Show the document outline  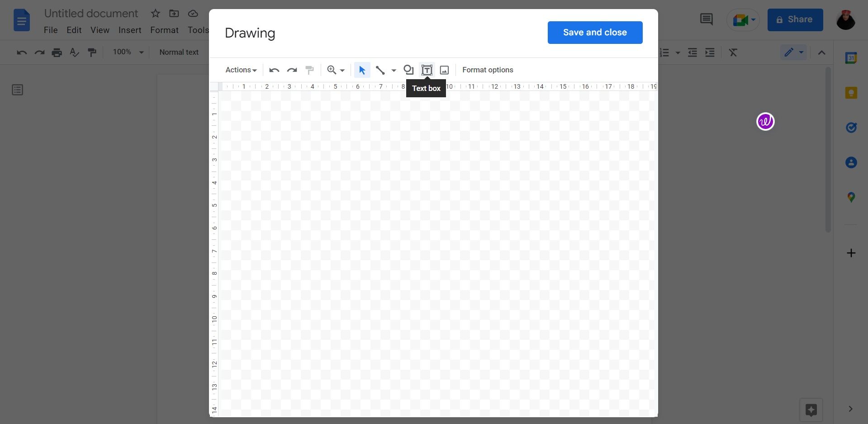(x=17, y=90)
